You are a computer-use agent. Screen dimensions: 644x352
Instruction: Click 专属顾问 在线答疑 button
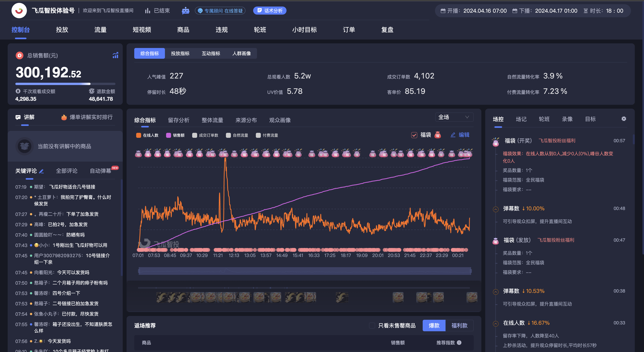click(x=220, y=11)
